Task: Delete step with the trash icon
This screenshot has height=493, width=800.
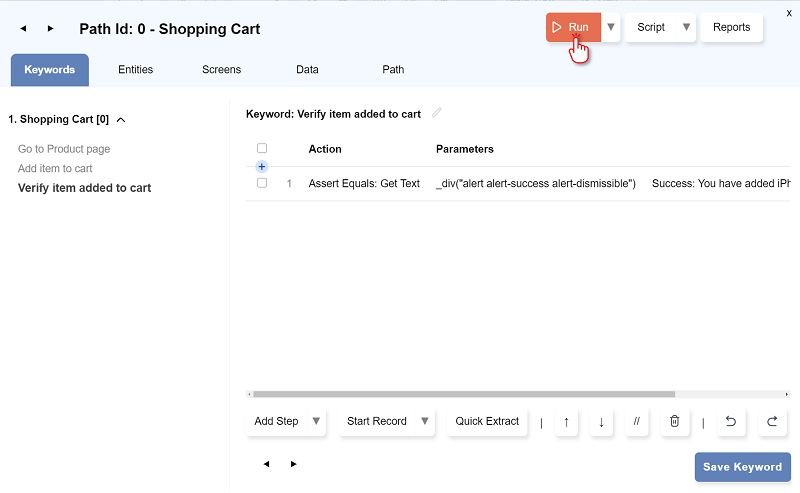Action: coord(674,422)
